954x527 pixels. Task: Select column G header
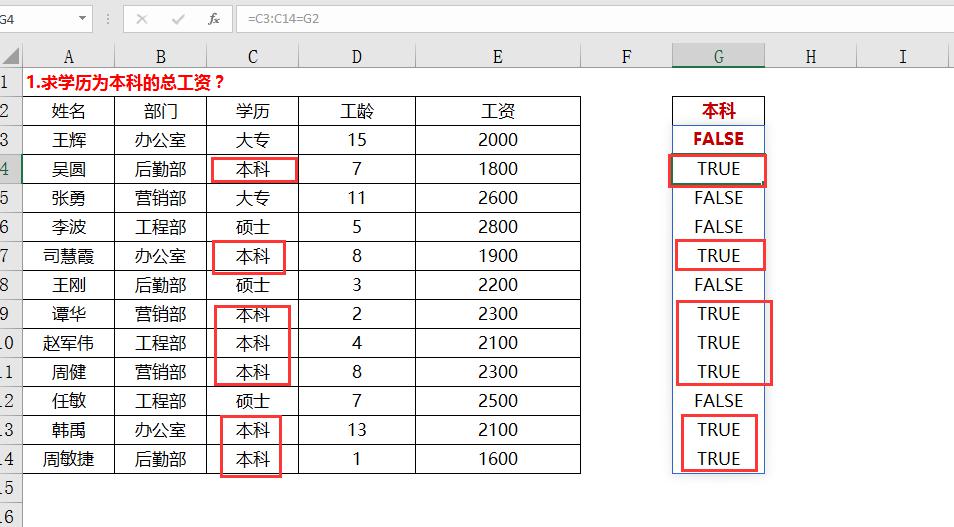click(719, 57)
